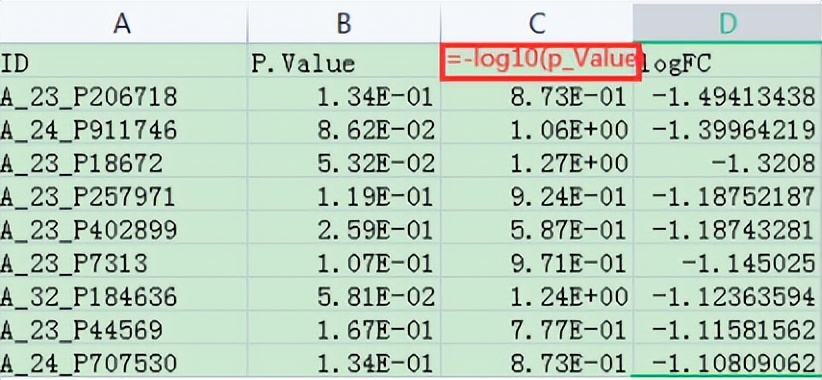Image resolution: width=822 pixels, height=380 pixels.
Task: Select column C header
Action: coord(537,22)
